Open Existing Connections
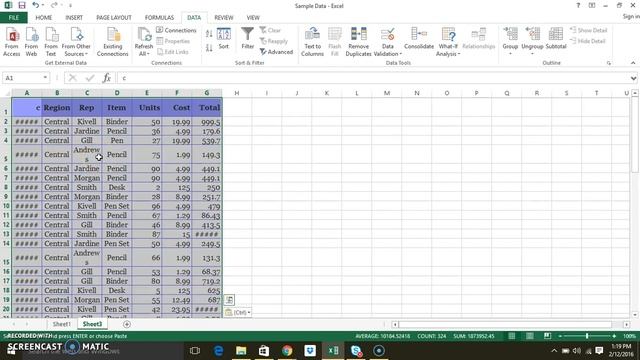 pos(113,42)
